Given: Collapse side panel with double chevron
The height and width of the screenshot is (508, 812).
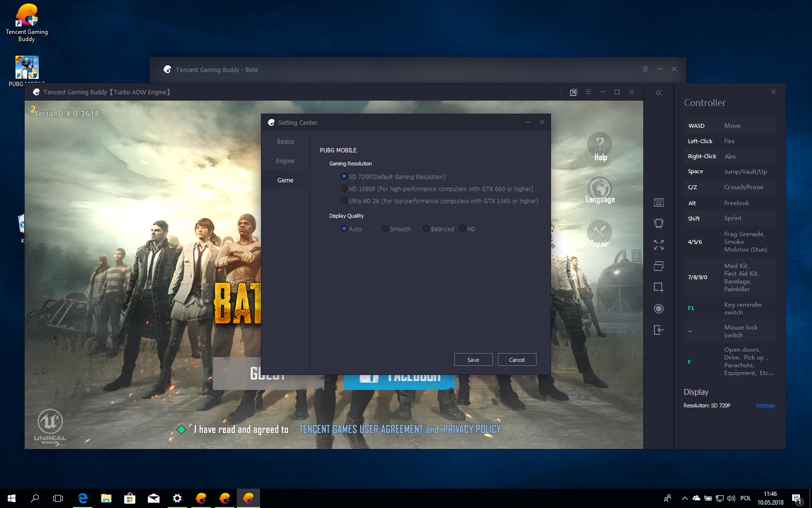Looking at the screenshot, I should (658, 92).
